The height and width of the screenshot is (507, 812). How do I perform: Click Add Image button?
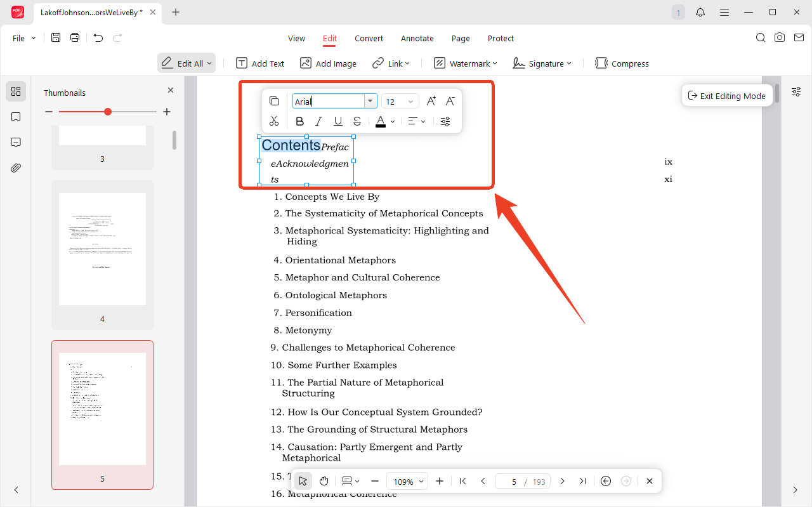click(x=328, y=63)
